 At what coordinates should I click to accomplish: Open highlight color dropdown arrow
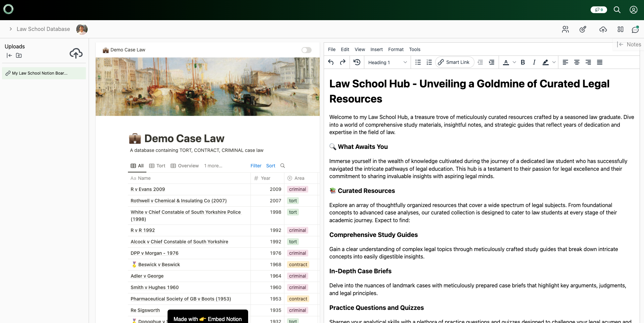click(x=554, y=62)
